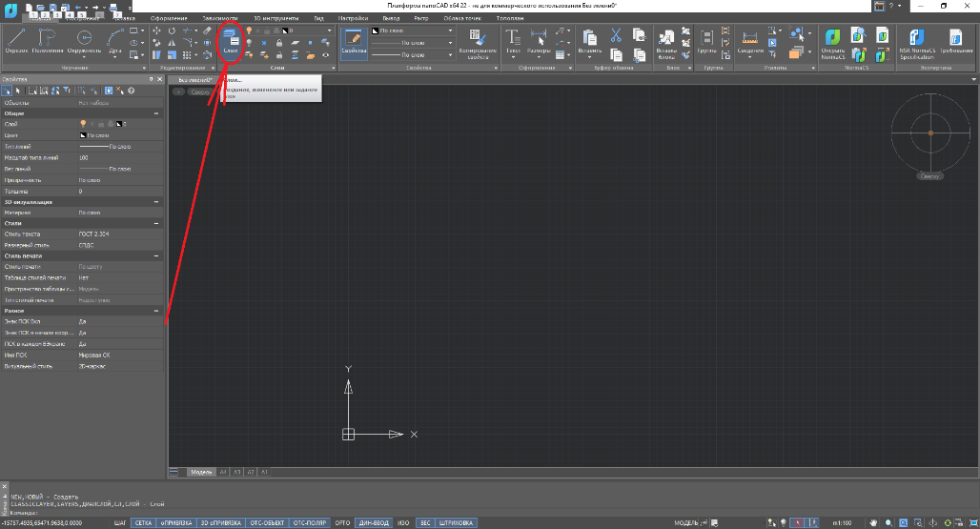Click the pan hand icon in status bar

click(873, 522)
